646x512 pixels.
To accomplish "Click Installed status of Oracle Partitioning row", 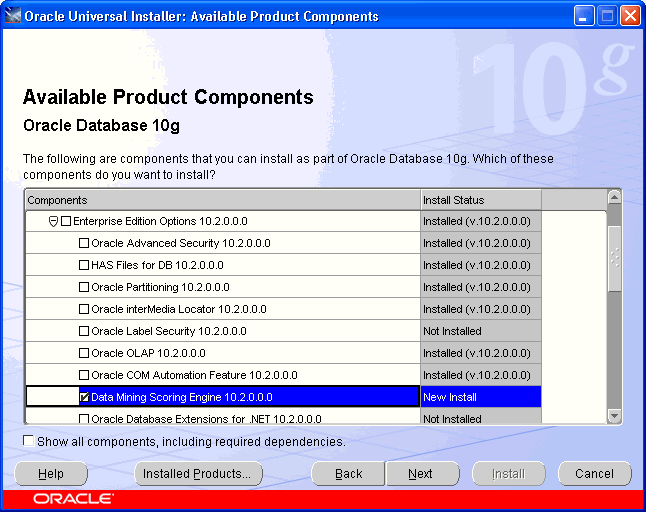I will 481,287.
